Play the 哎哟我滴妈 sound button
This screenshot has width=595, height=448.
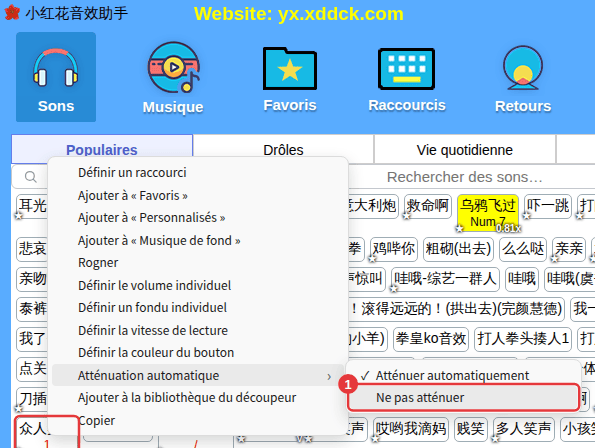pos(411,429)
